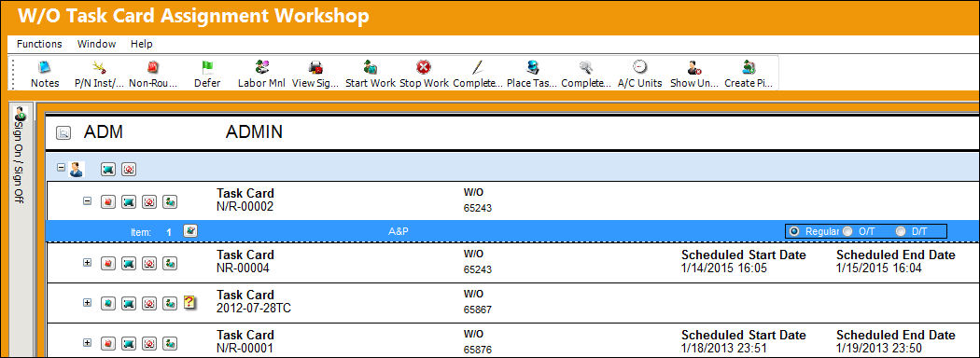Click Task Card number NR-00004
Screen dimensions: 980x358
click(243, 268)
